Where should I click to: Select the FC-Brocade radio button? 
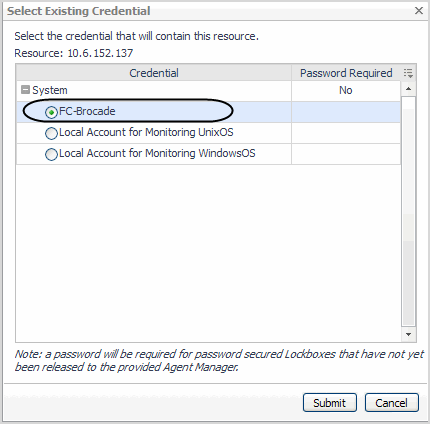point(51,112)
